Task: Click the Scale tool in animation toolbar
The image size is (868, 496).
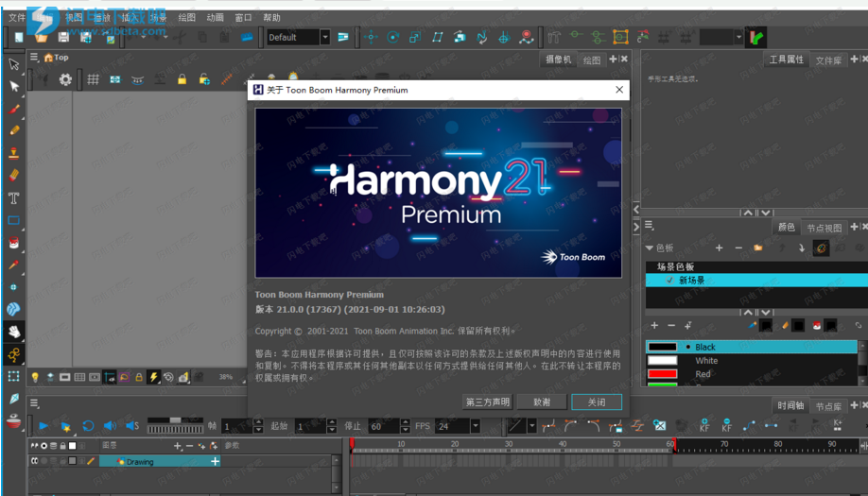Action: coord(415,37)
